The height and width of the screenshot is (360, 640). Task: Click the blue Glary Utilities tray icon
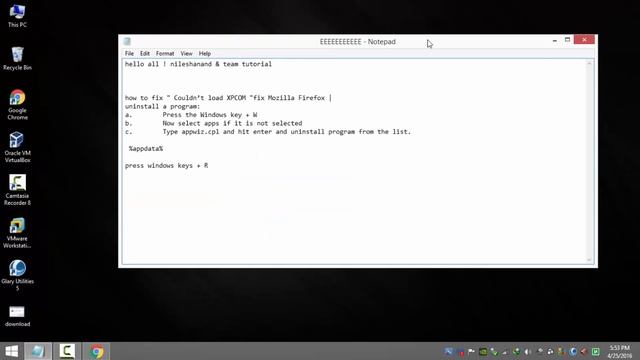point(573,352)
